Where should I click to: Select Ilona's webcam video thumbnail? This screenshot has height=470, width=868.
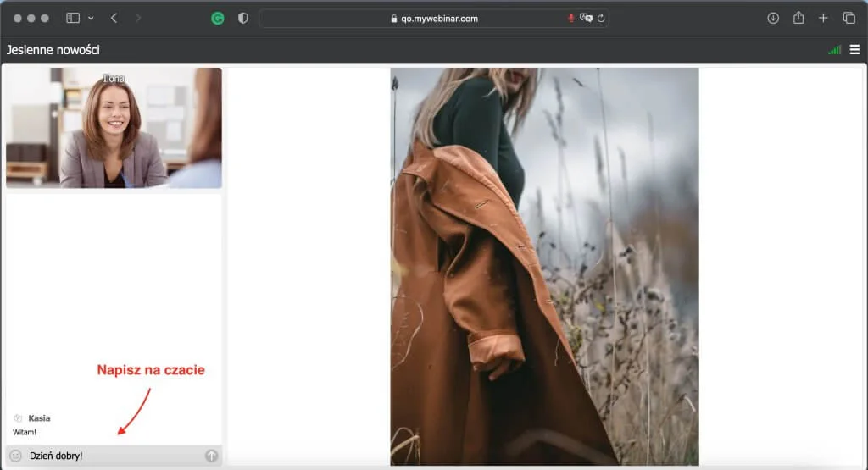click(114, 128)
